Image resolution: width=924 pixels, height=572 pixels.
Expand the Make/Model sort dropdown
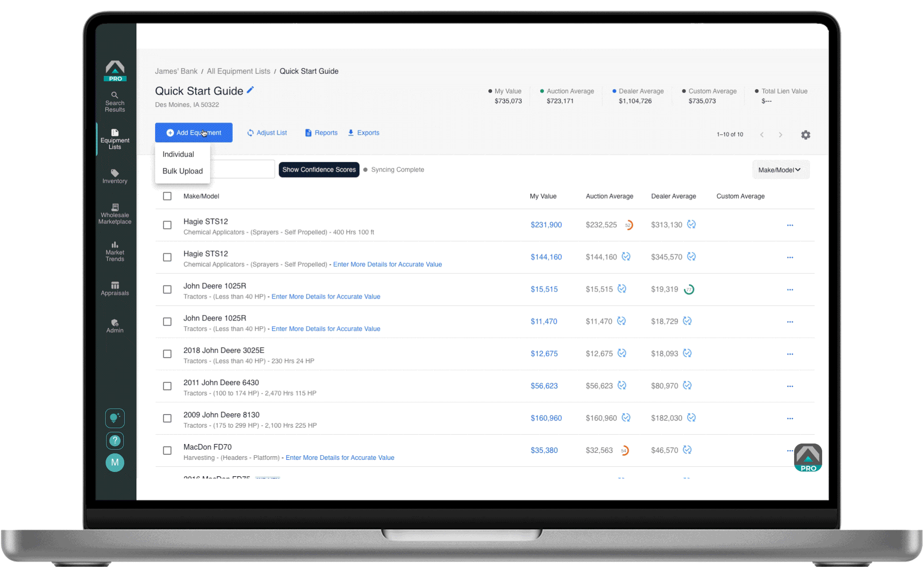(780, 170)
